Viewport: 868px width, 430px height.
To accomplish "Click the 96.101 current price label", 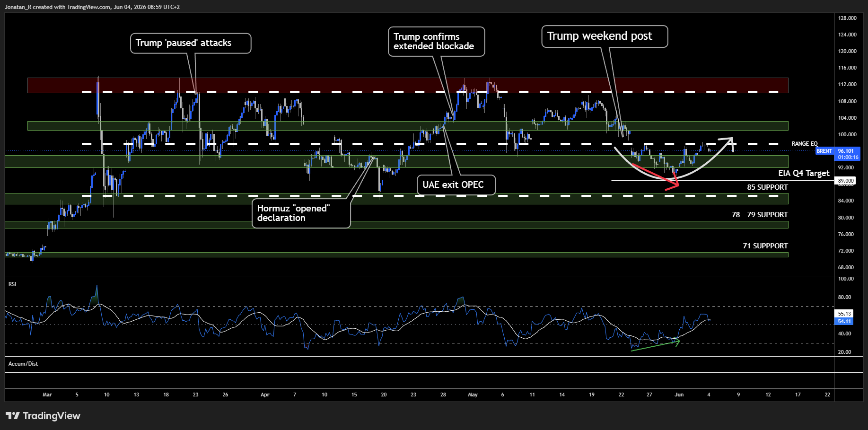I will coord(847,151).
